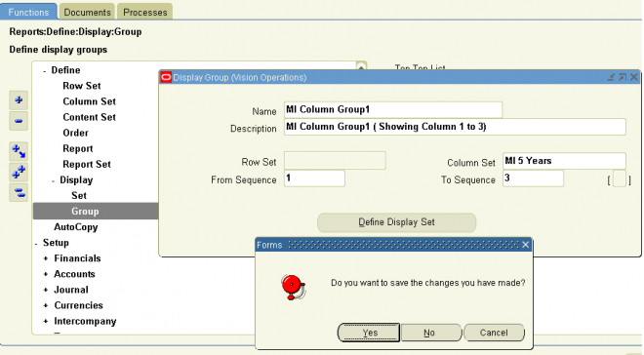The height and width of the screenshot is (355, 644).
Task: Select Row Set in navigator tree
Action: point(82,86)
